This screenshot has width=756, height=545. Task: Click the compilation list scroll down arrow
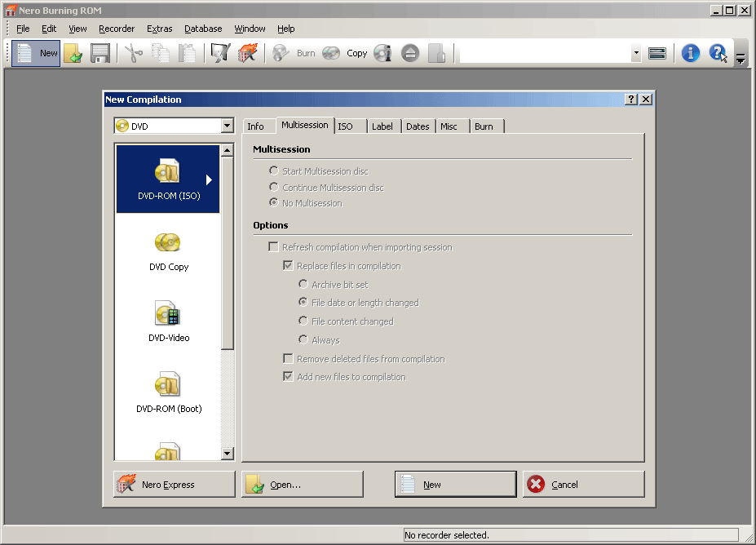[227, 454]
